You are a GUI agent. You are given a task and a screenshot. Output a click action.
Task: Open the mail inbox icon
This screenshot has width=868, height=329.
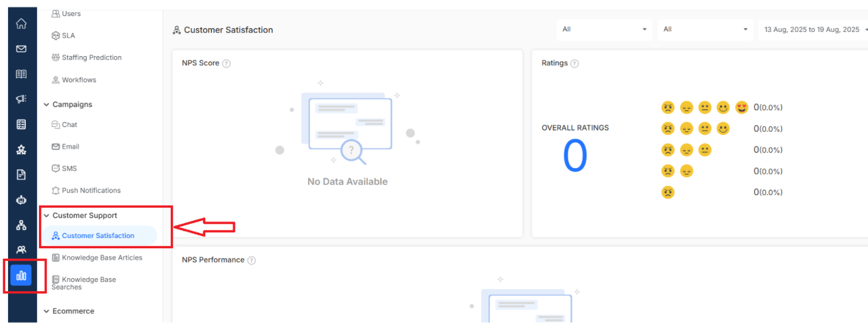pyautogui.click(x=21, y=49)
